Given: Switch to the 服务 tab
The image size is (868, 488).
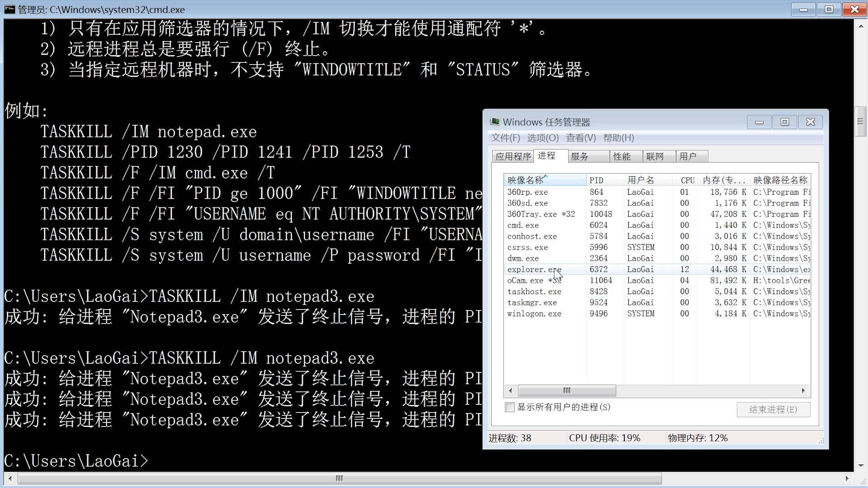Looking at the screenshot, I should 587,156.
